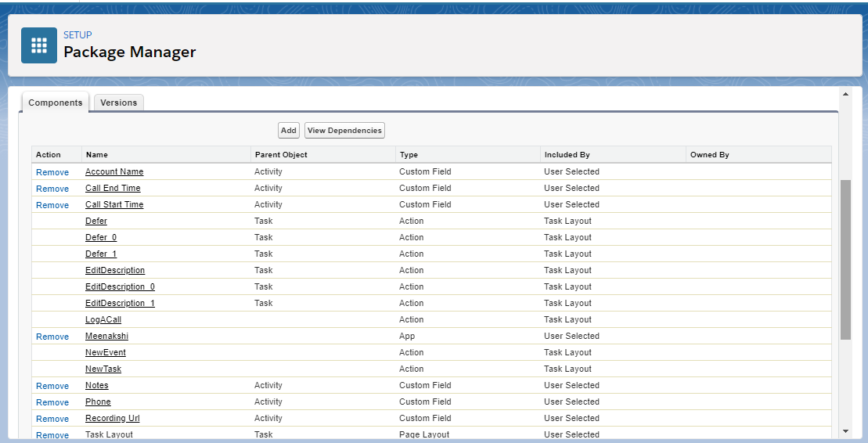Switch to the Versions tab
Image resolution: width=868 pixels, height=443 pixels.
[119, 103]
